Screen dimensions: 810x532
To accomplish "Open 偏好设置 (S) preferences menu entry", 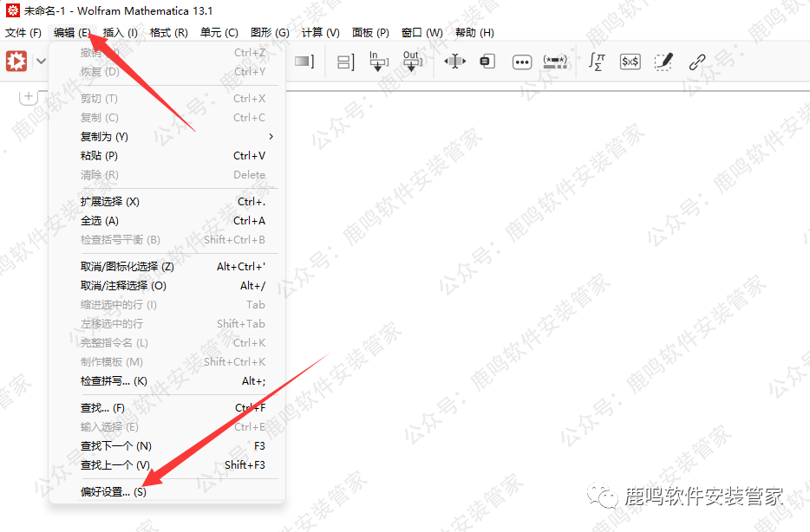I will coord(114,492).
